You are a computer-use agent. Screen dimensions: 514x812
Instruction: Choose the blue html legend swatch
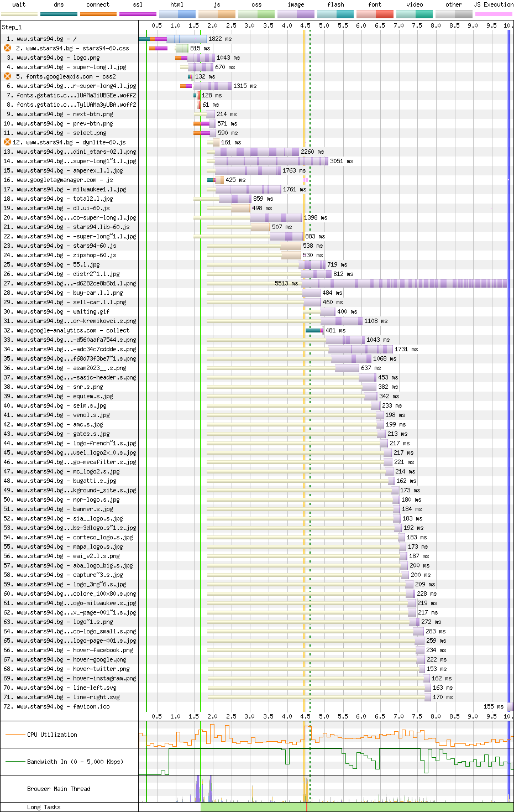pyautogui.click(x=177, y=14)
